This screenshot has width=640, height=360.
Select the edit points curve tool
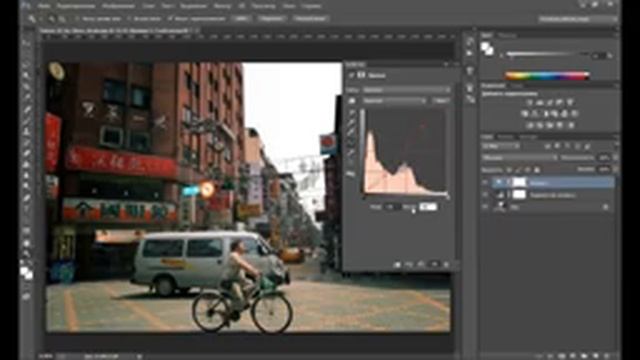pos(352,142)
